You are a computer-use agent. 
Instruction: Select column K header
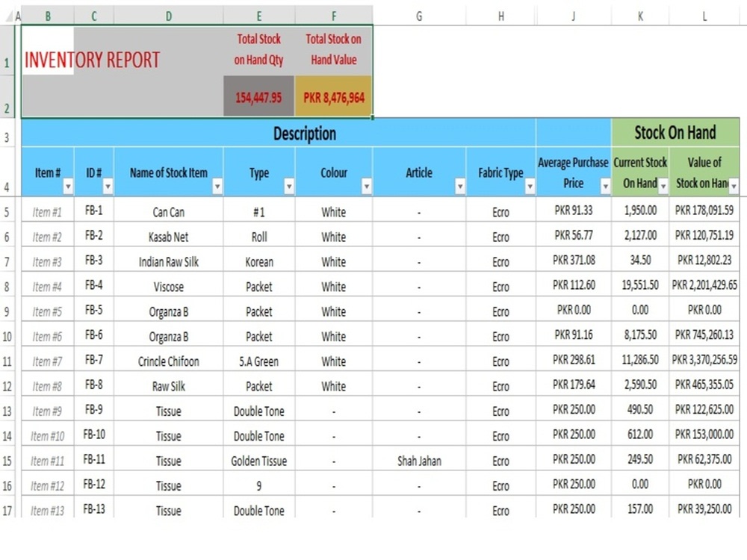pyautogui.click(x=640, y=16)
